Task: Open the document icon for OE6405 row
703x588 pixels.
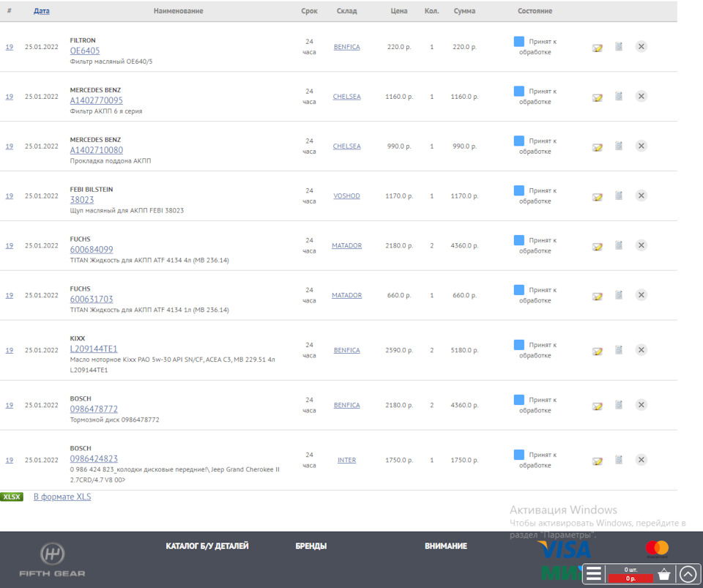Action: [619, 47]
